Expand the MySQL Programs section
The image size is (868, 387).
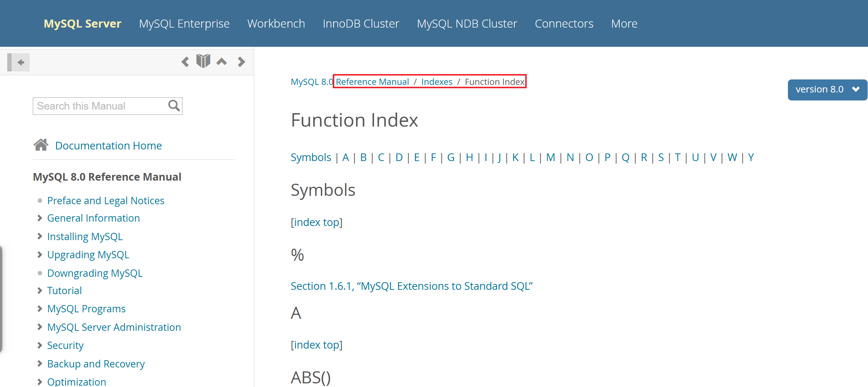point(40,309)
